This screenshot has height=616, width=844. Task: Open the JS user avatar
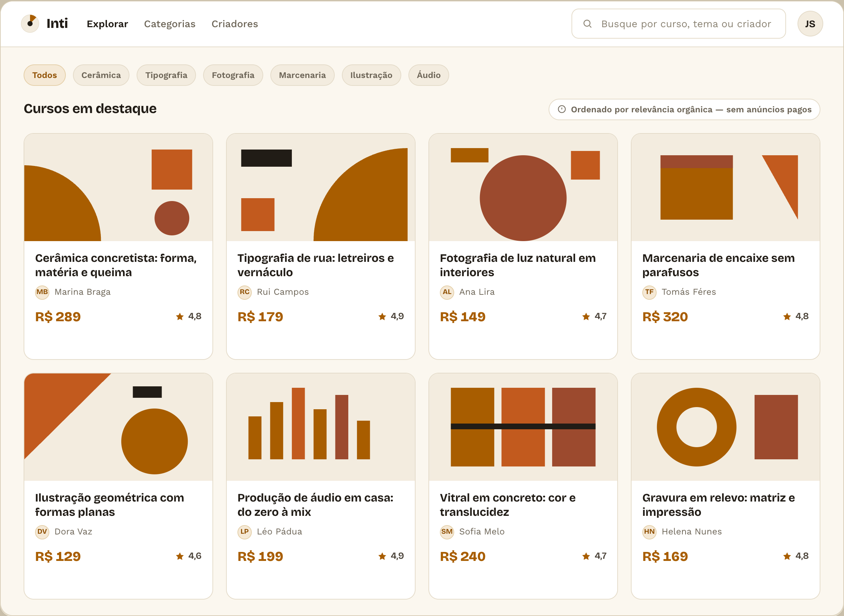pos(810,24)
